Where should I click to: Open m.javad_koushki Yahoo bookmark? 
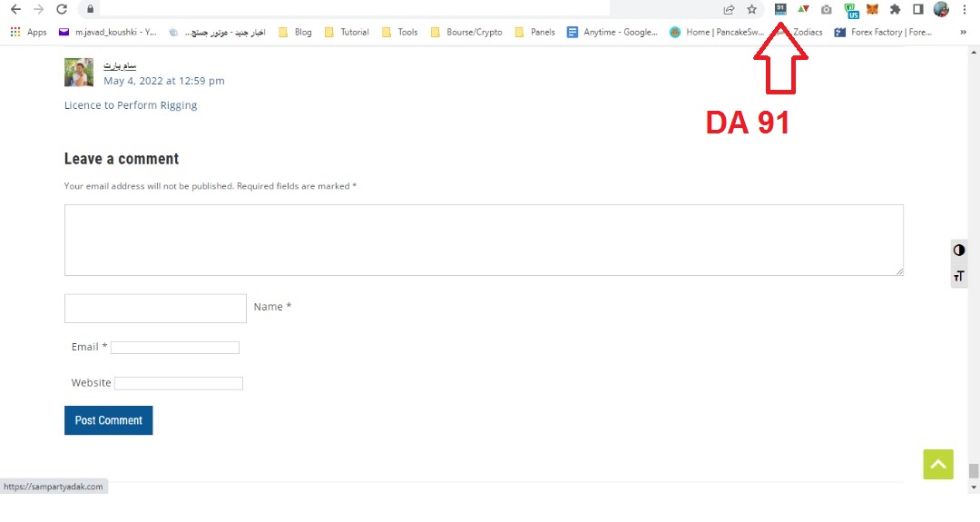click(107, 32)
